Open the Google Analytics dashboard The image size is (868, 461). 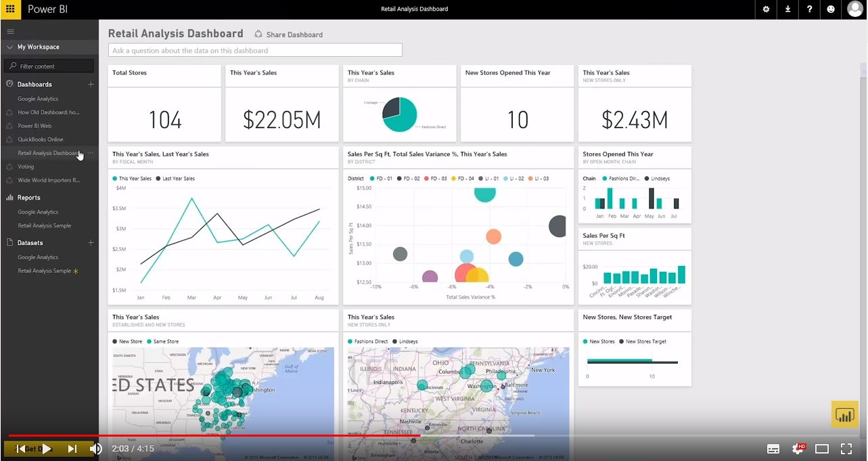[x=38, y=99]
